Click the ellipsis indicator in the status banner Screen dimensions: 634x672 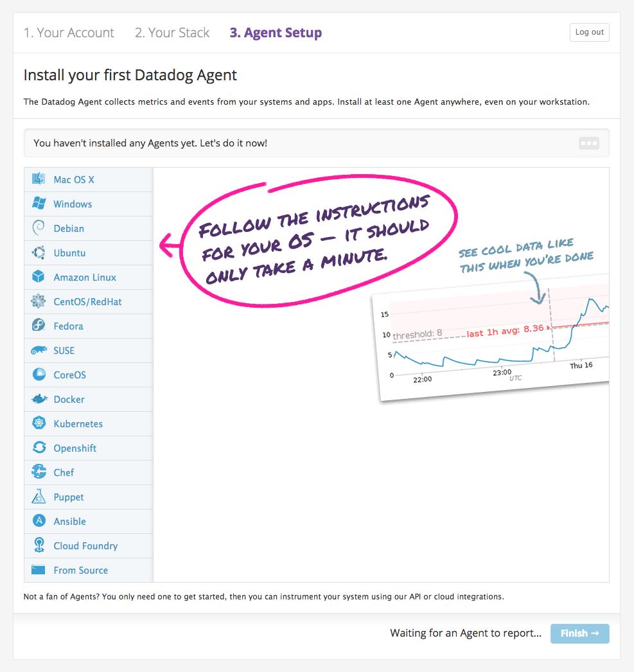[588, 143]
